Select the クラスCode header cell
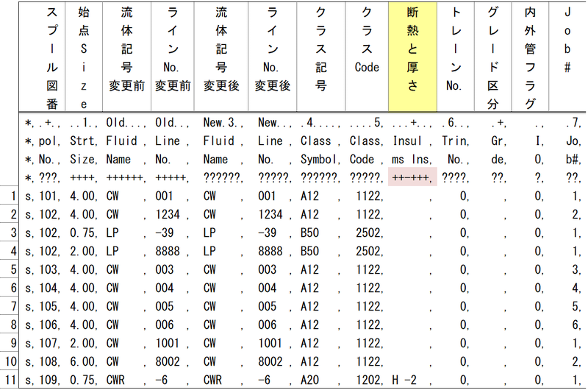 366,55
